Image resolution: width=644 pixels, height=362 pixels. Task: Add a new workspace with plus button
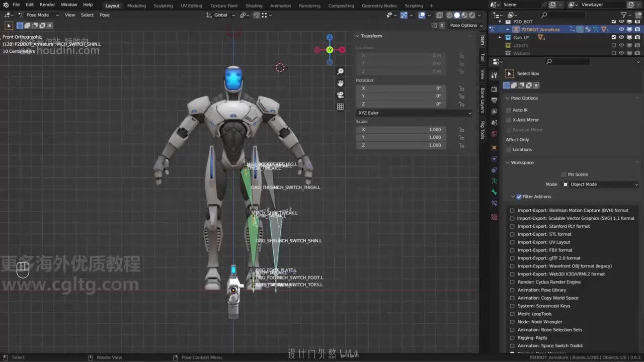tap(431, 6)
